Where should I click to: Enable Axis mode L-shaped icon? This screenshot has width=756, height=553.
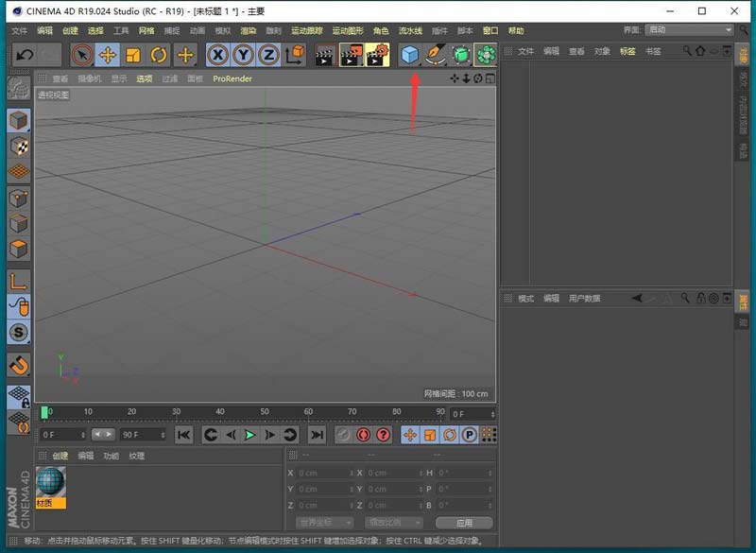(x=18, y=281)
